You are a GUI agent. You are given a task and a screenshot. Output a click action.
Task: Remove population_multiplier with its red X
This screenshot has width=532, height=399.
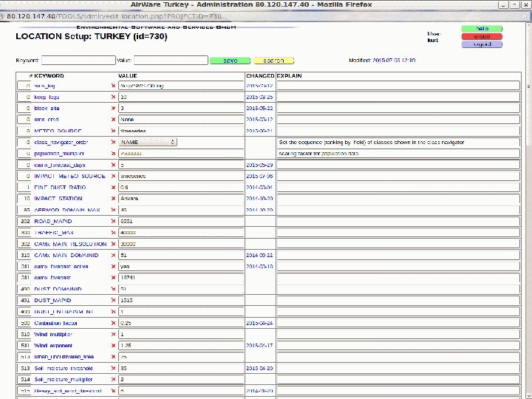tap(113, 154)
